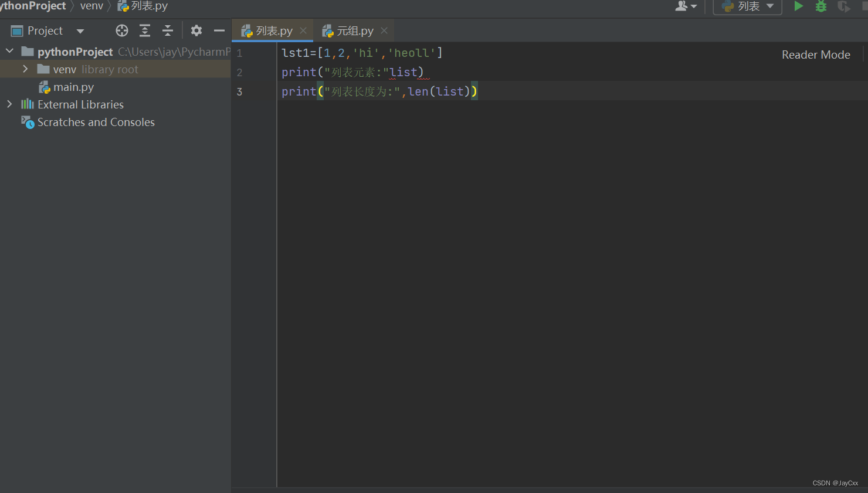This screenshot has height=493, width=868.
Task: Toggle Reader Mode in the editor
Action: 816,55
